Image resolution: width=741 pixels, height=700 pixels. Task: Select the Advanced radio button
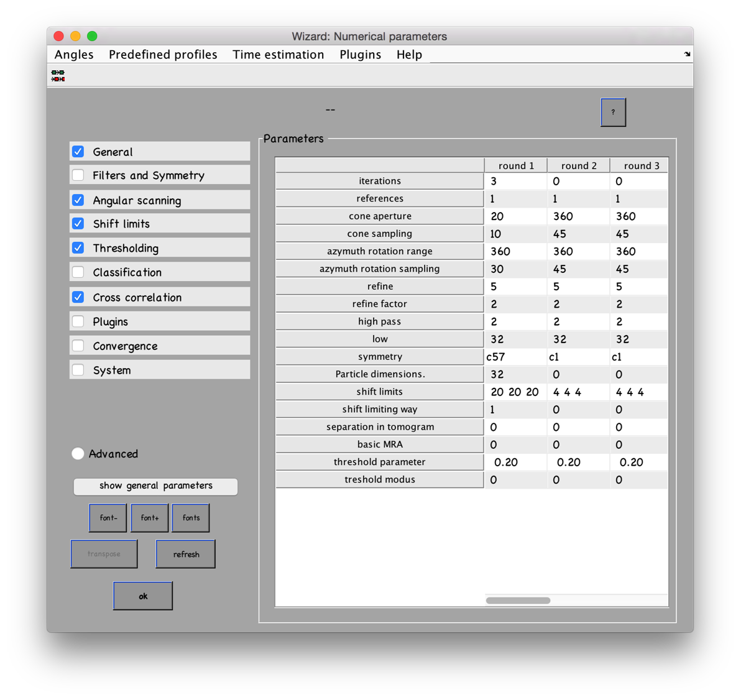[78, 453]
